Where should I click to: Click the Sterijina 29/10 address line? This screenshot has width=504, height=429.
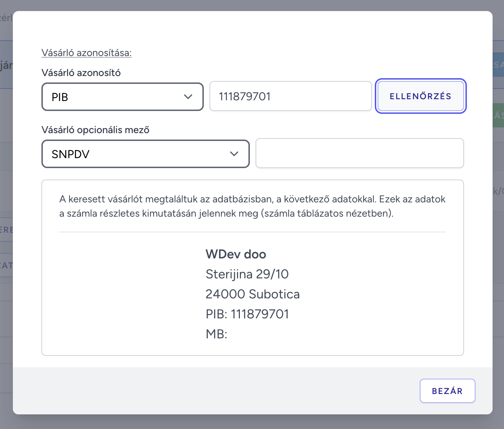pos(247,274)
